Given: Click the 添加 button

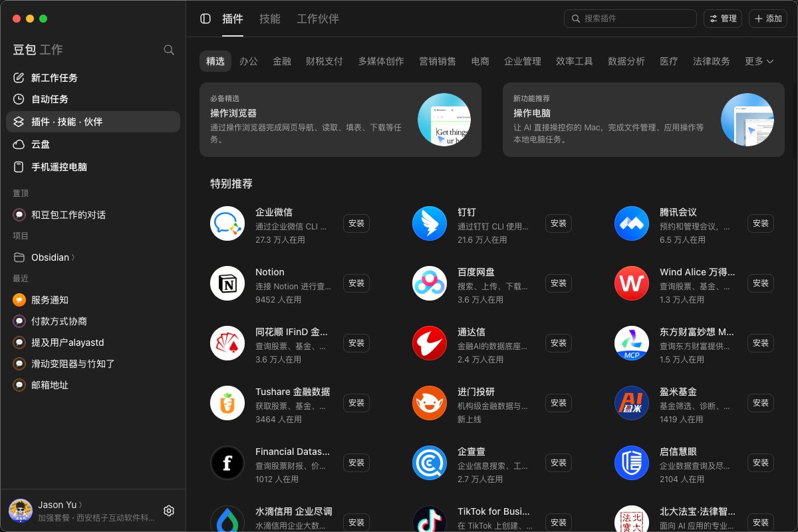Looking at the screenshot, I should pyautogui.click(x=768, y=19).
